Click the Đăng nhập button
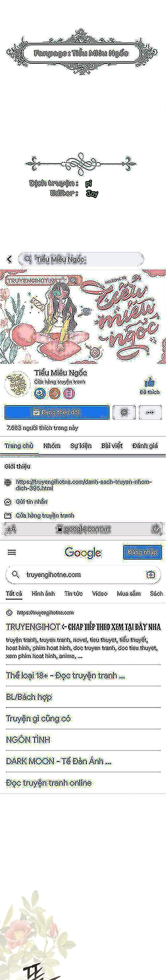The width and height of the screenshot is (166, 980). (142, 552)
